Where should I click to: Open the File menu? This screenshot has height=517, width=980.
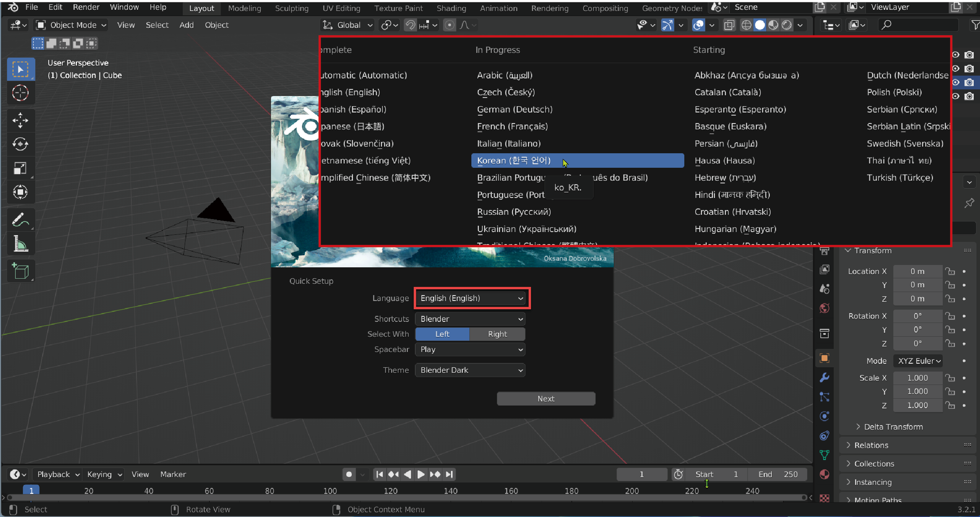coord(31,7)
